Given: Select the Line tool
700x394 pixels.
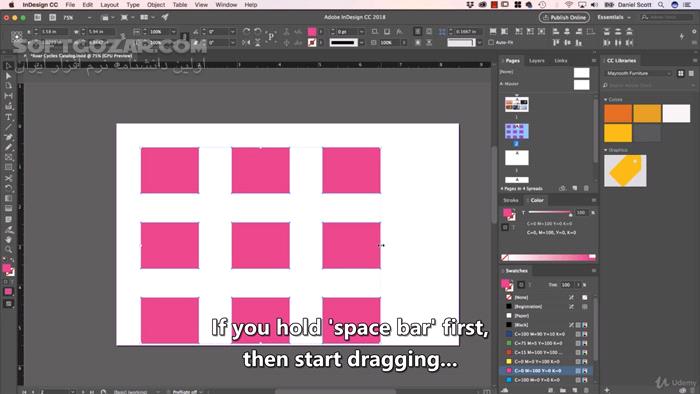Looking at the screenshot, I should [x=8, y=128].
